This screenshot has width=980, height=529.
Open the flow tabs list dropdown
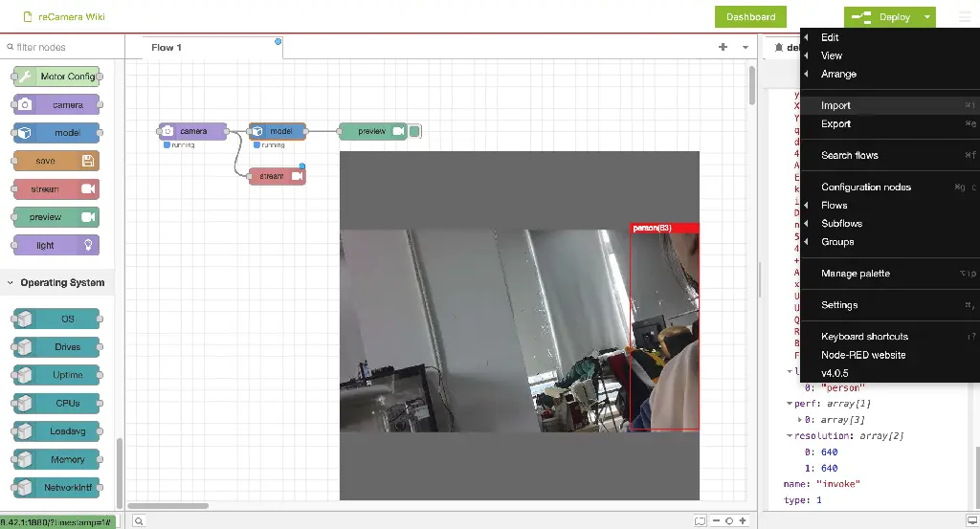pos(745,47)
